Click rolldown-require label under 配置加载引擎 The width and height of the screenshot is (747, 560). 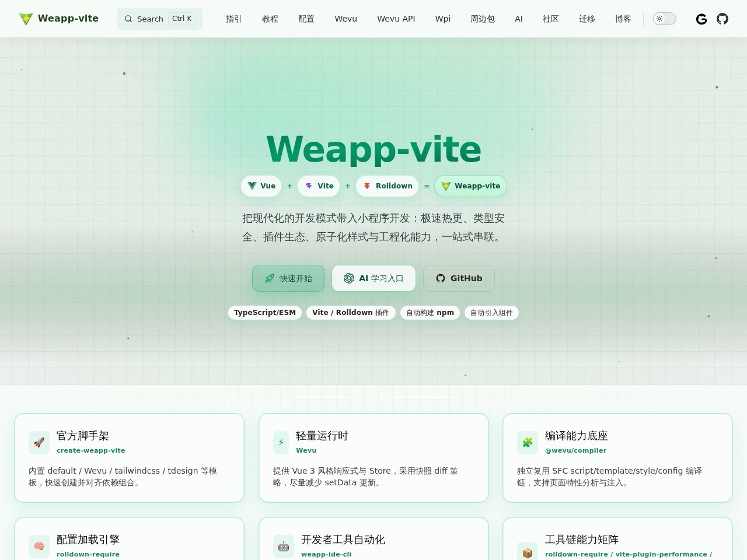(88, 554)
